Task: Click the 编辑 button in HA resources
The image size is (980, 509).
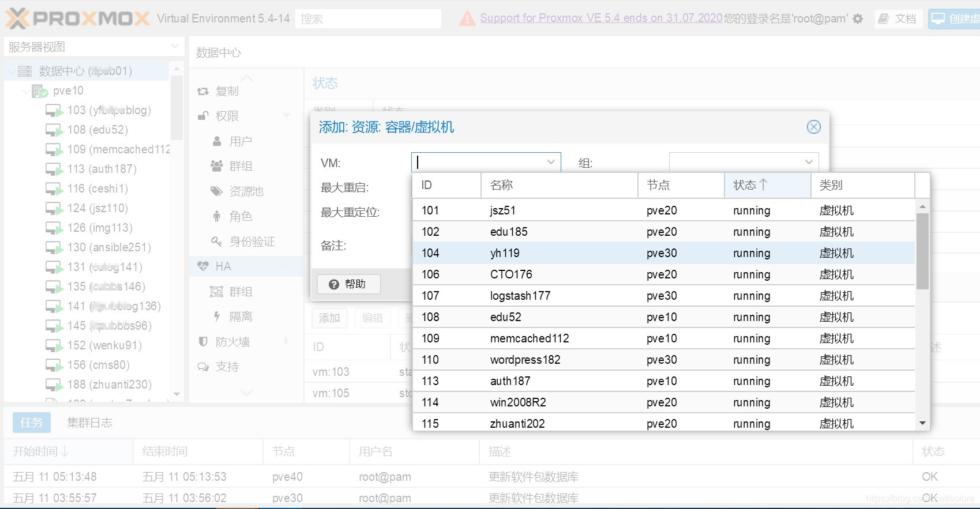Action: [x=373, y=318]
